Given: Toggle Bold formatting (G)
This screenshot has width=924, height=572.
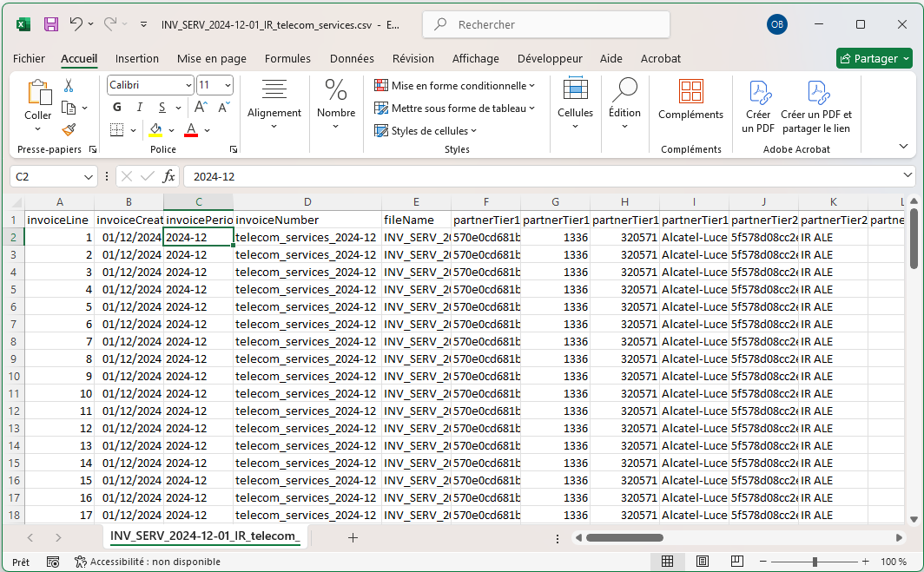Looking at the screenshot, I should point(117,108).
